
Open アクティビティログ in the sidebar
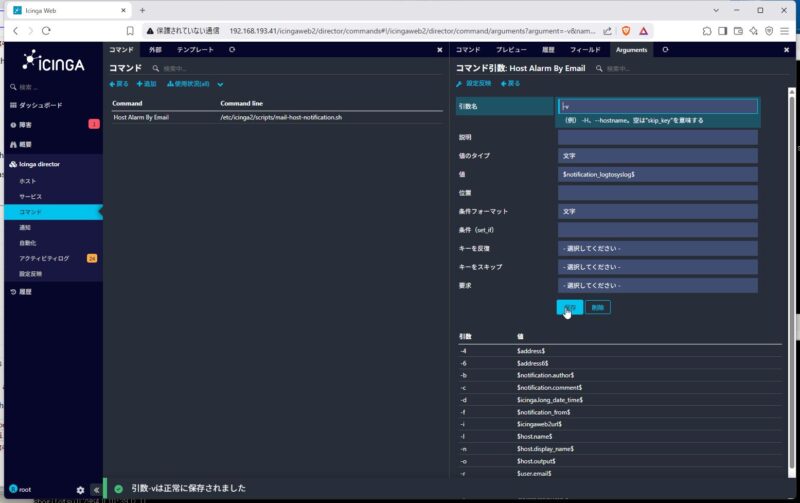click(x=45, y=259)
